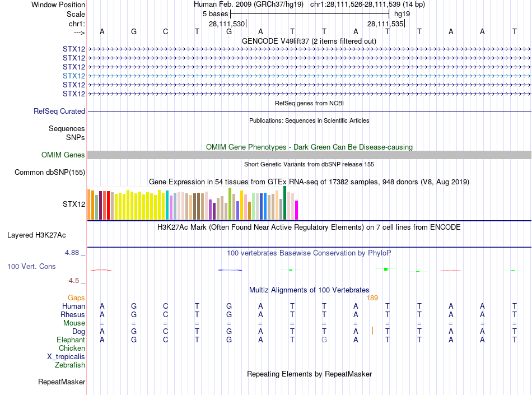The width and height of the screenshot is (532, 395).
Task: Click the light-blue STX12 transcript label
Action: click(x=73, y=76)
